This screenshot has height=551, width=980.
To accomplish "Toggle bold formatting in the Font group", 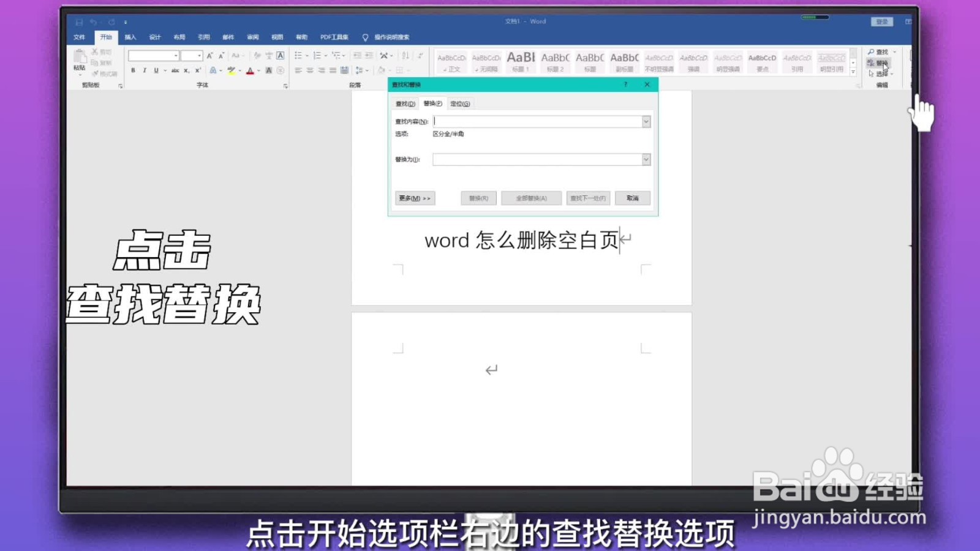I will pos(133,70).
